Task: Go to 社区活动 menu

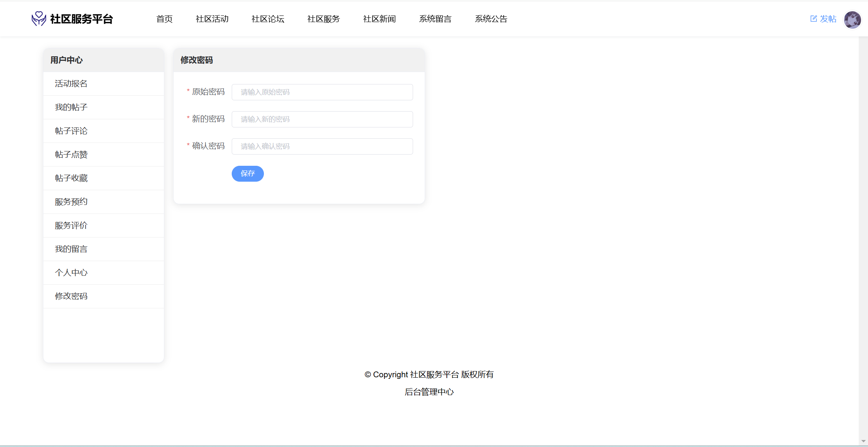Action: pyautogui.click(x=212, y=19)
